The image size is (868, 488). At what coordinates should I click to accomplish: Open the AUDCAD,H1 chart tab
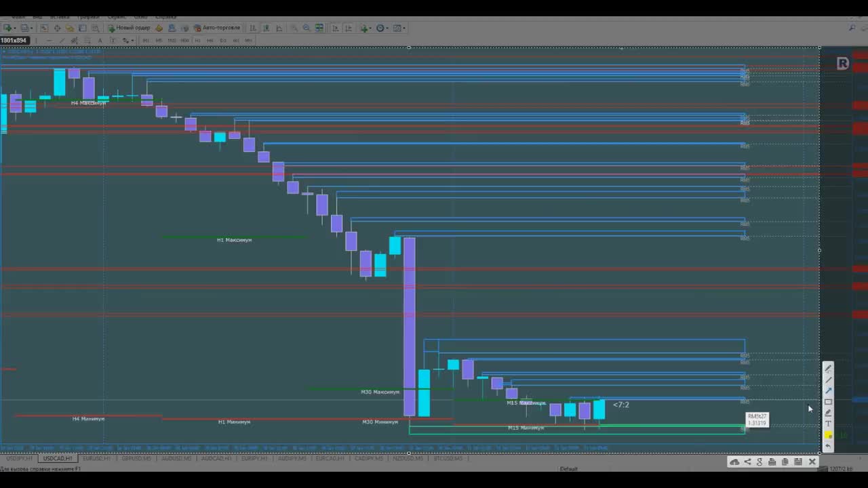click(216, 458)
